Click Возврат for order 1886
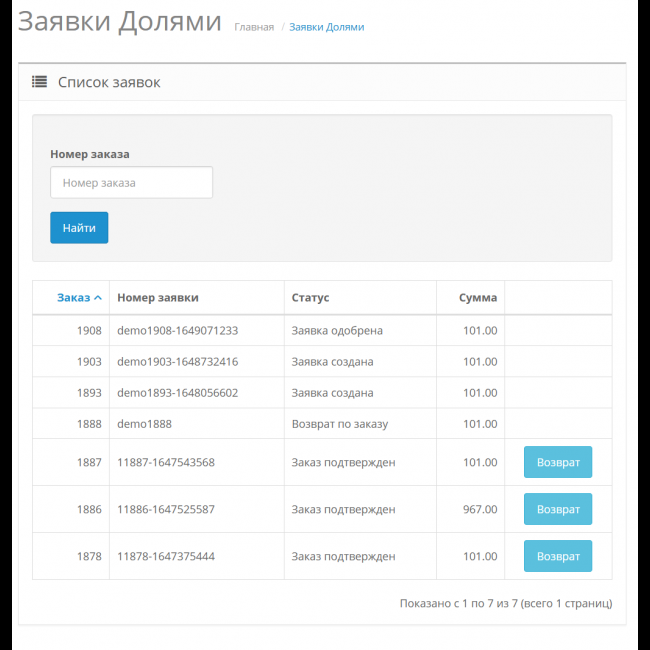Viewport: 650px width, 650px height. tap(557, 509)
